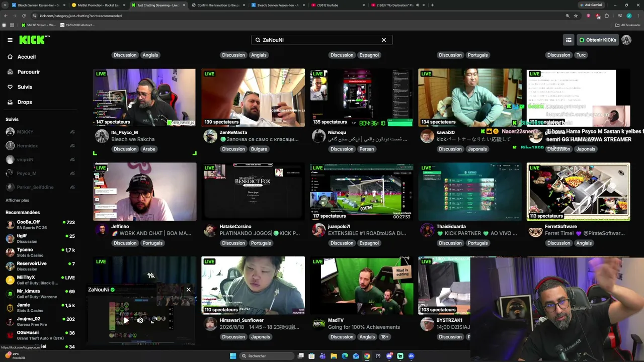Click the ZenReMasTa channel avatar
The height and width of the screenshot is (362, 644).
tap(210, 136)
